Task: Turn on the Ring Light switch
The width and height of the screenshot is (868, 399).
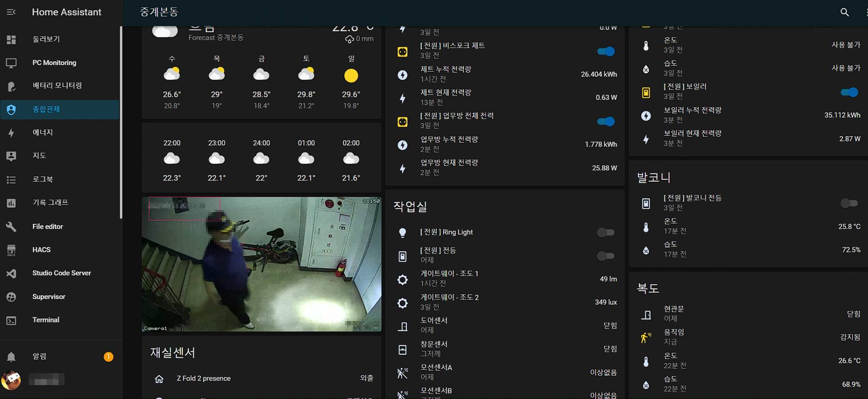Action: (x=605, y=233)
